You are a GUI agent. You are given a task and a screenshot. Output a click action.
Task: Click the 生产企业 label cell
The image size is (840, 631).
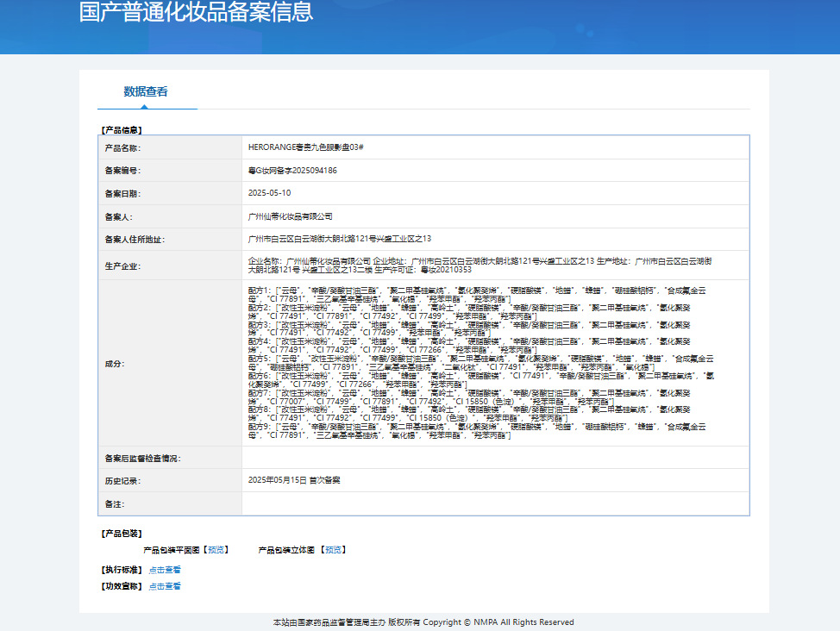coord(170,266)
